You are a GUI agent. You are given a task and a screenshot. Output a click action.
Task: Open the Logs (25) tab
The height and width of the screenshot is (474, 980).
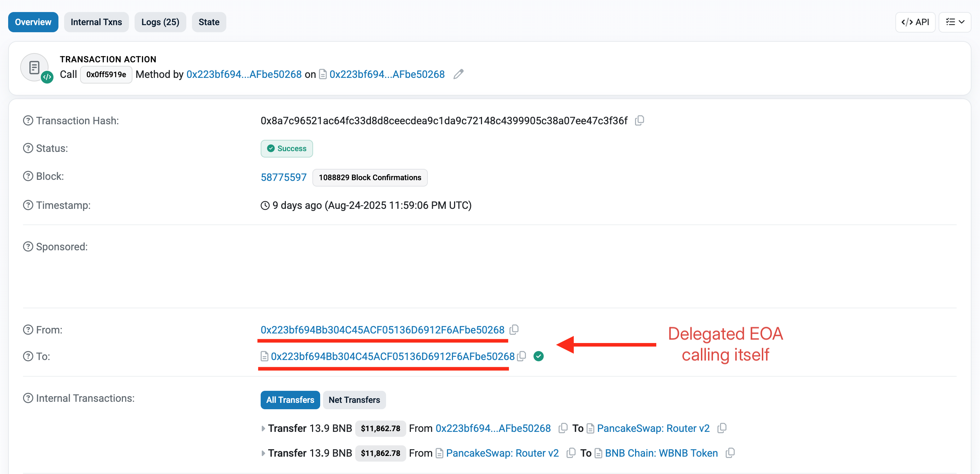point(160,22)
